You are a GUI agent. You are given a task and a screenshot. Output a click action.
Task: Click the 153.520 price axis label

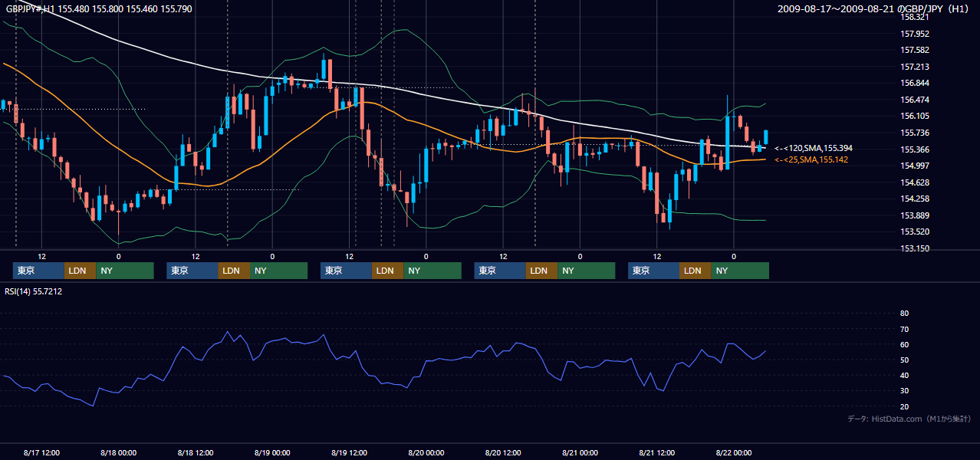pyautogui.click(x=915, y=232)
